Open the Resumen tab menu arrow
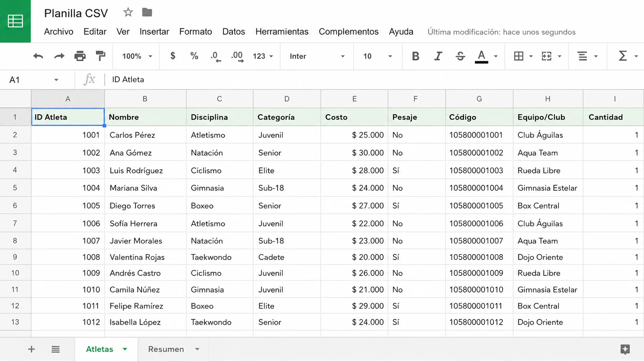The height and width of the screenshot is (362, 644). pos(197,349)
